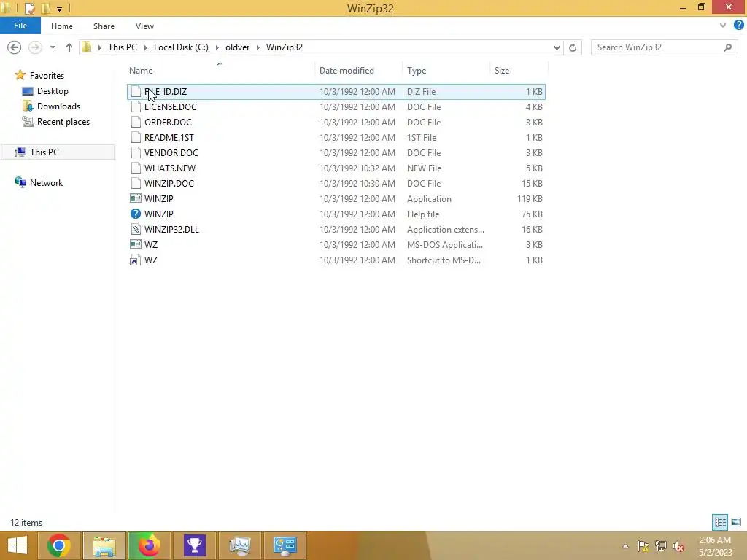
Task: Go back with the Back arrow
Action: point(15,47)
